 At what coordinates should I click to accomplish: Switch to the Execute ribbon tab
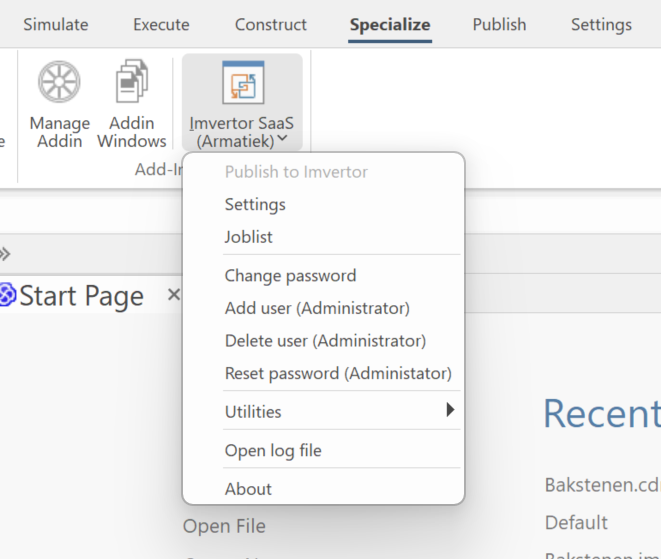(161, 25)
